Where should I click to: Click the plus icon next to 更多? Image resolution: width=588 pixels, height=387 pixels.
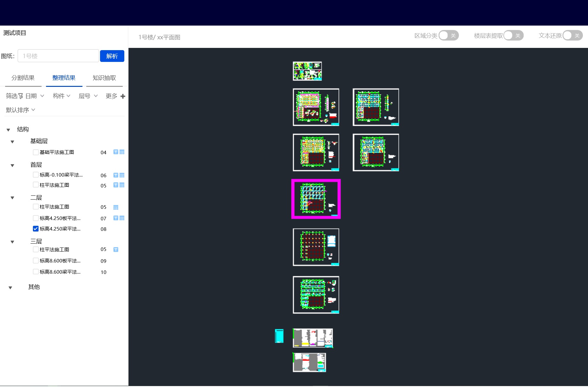point(123,96)
